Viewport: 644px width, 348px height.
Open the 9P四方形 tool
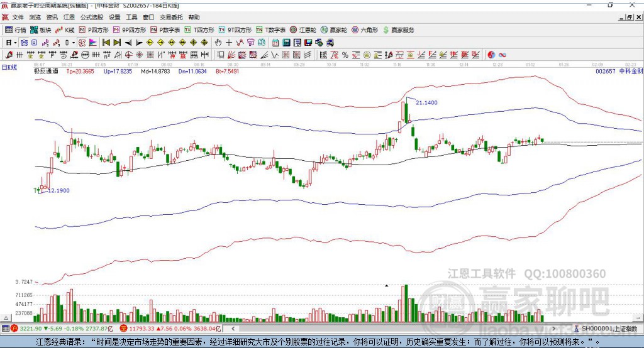[130, 30]
